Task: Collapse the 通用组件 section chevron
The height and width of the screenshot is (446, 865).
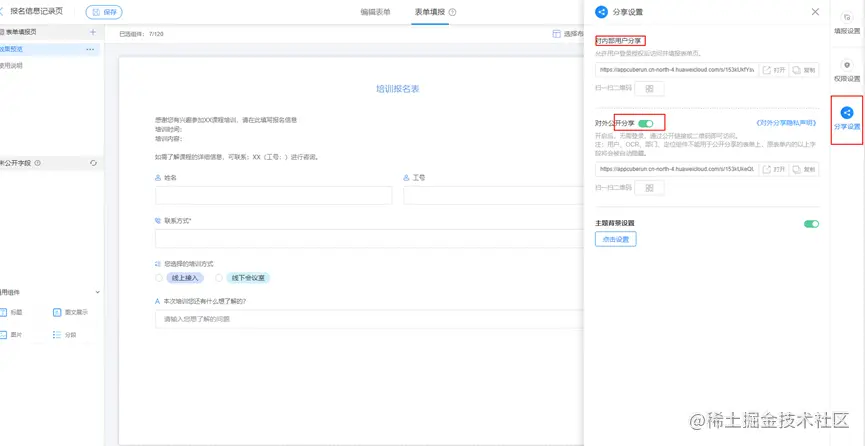Action: click(x=98, y=292)
